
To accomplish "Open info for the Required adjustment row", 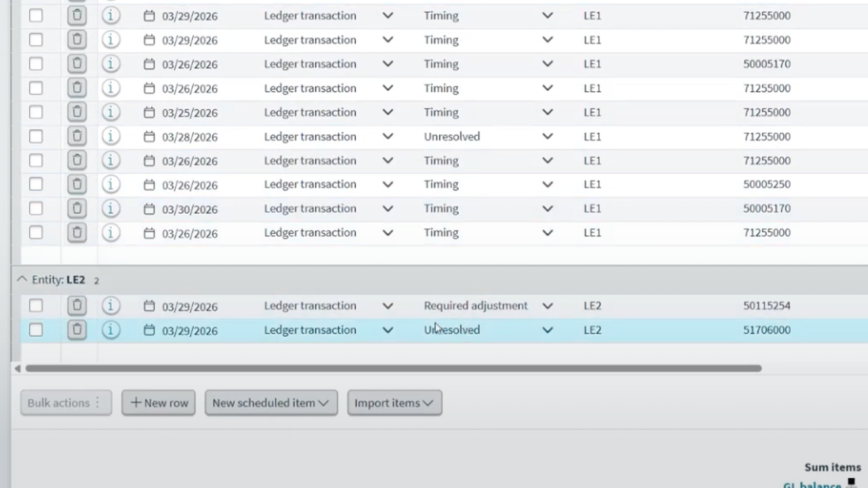I will click(111, 306).
